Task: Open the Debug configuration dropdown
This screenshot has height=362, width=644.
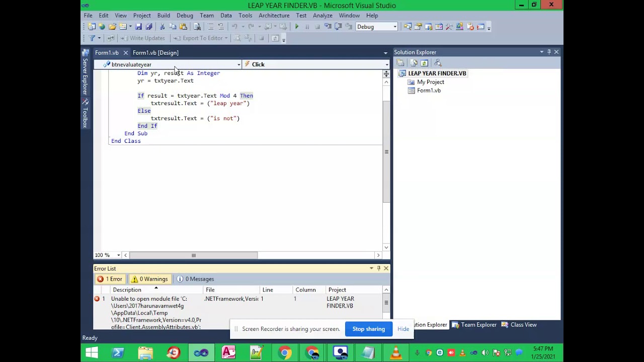Action: pos(395,27)
